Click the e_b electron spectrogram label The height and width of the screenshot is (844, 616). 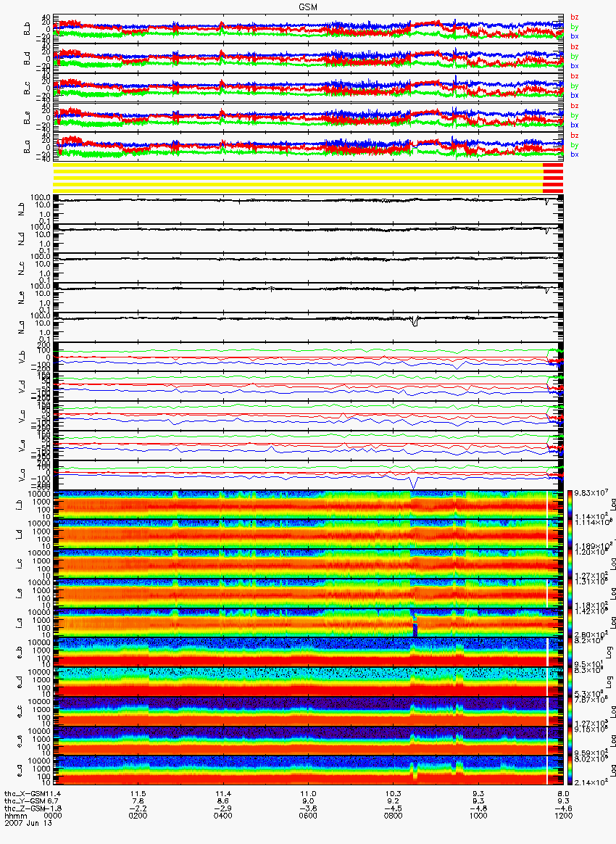(x=19, y=651)
